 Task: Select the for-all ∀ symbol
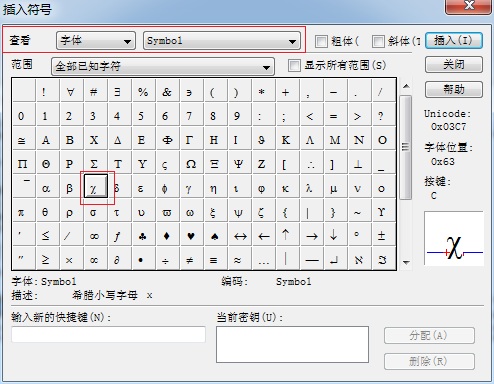click(x=71, y=92)
